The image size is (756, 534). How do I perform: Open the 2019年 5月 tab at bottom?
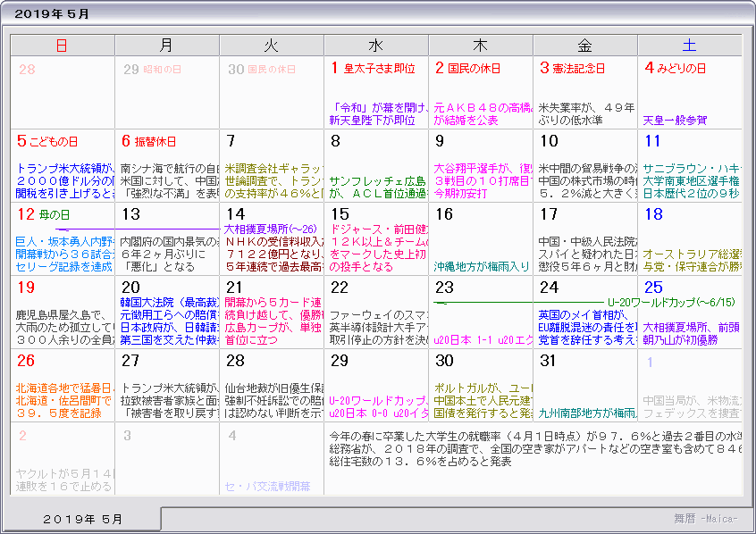(x=83, y=519)
